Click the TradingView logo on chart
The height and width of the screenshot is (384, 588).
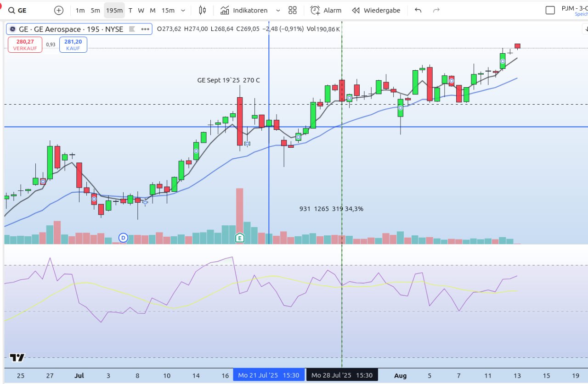pos(17,357)
